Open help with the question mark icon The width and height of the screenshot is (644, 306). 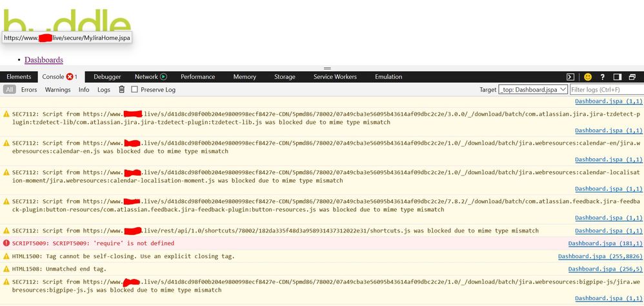pos(602,77)
